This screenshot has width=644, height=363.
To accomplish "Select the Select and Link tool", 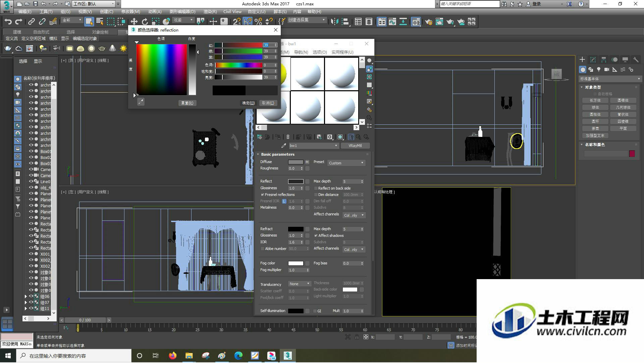I will [32, 22].
